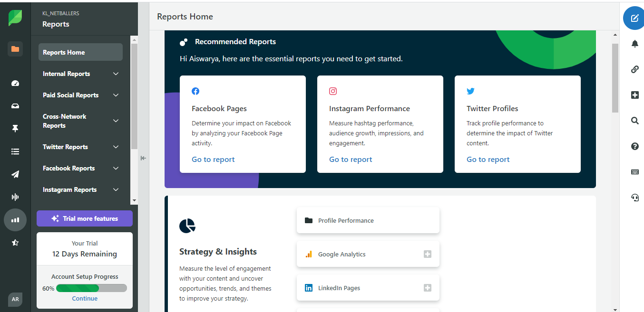
Task: Click the account setup progress bar
Action: (x=91, y=288)
